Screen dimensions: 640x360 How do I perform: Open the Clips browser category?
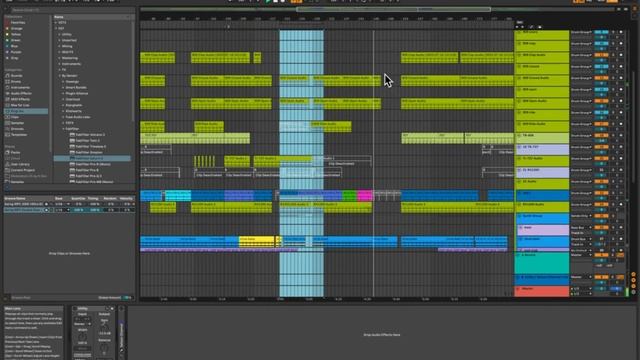pyautogui.click(x=15, y=117)
